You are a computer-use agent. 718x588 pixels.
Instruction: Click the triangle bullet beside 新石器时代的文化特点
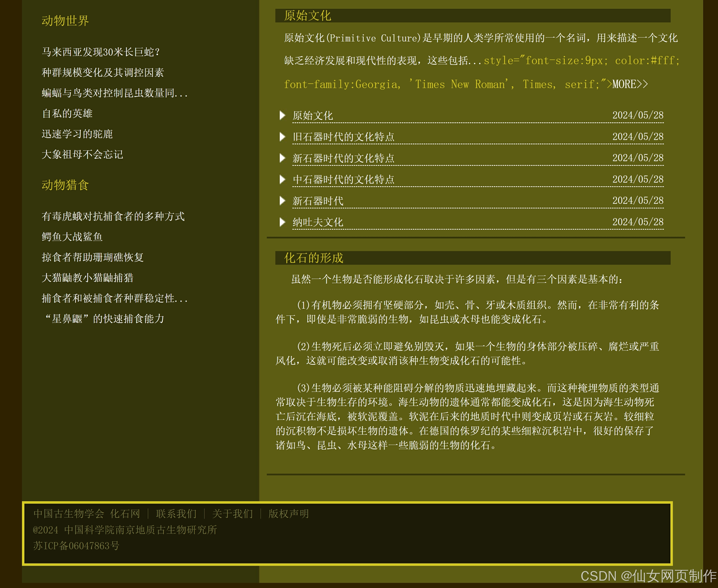pos(282,158)
